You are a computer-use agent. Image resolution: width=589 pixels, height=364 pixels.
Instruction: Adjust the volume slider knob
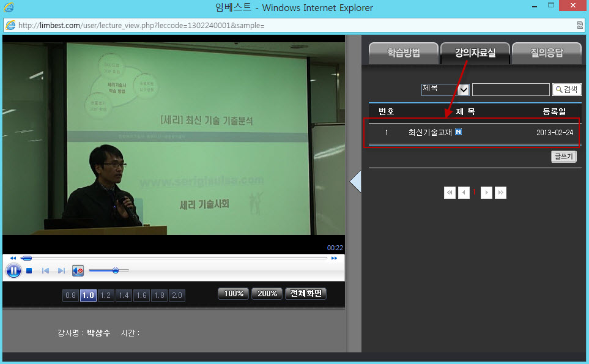pos(116,270)
